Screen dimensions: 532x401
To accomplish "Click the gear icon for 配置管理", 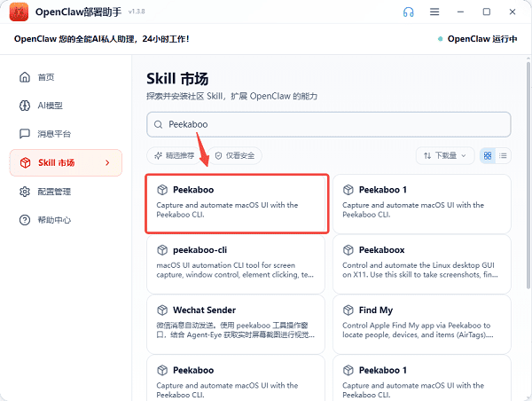I will coord(25,192).
